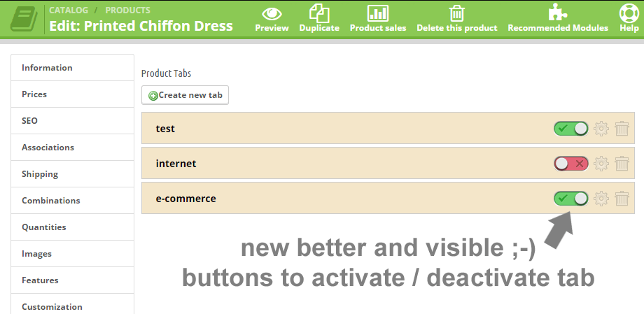Viewport: 644px width, 314px height.
Task: Open the Images section
Action: tap(72, 254)
